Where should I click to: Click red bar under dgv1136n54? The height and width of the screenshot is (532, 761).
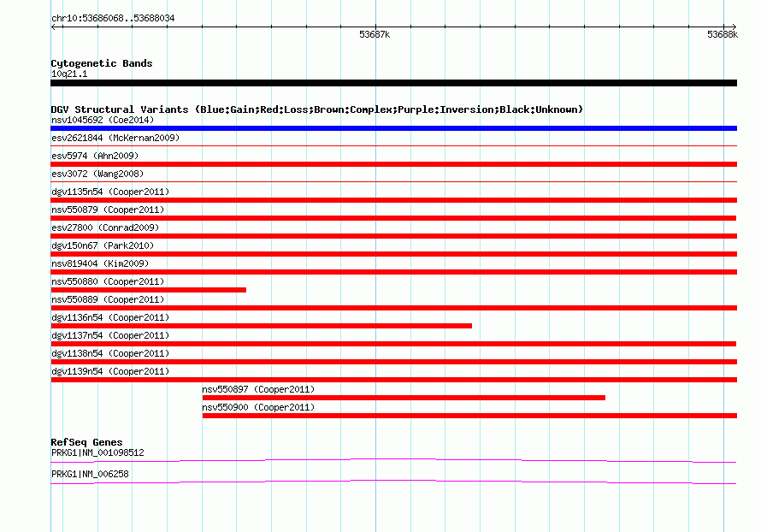pyautogui.click(x=261, y=326)
